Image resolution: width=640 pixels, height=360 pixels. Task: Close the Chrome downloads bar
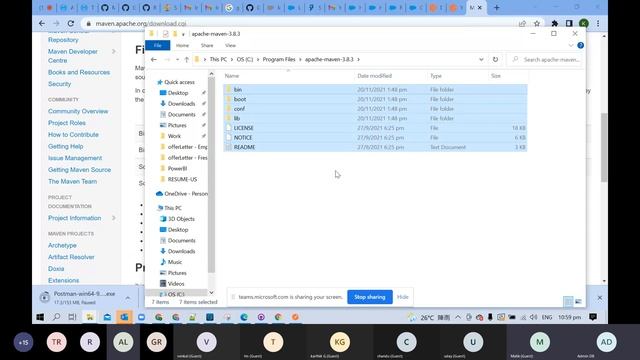[600, 298]
